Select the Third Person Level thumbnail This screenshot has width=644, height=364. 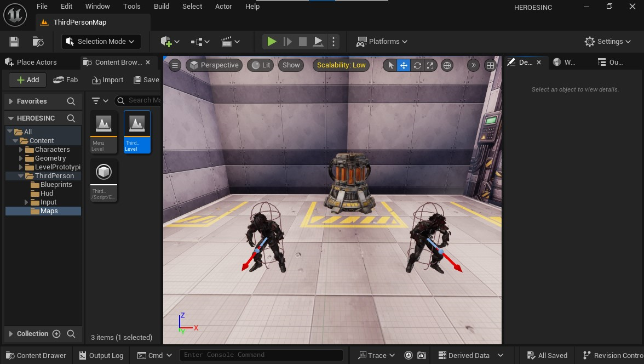tap(137, 132)
